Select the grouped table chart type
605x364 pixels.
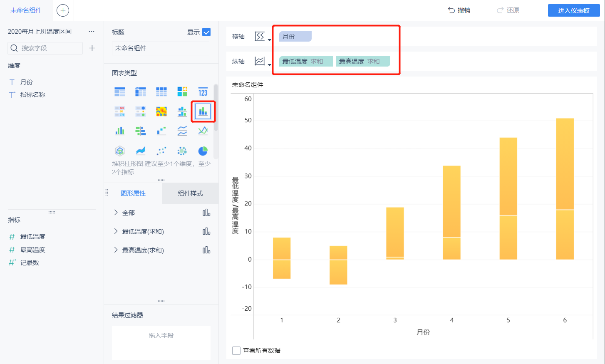click(120, 92)
